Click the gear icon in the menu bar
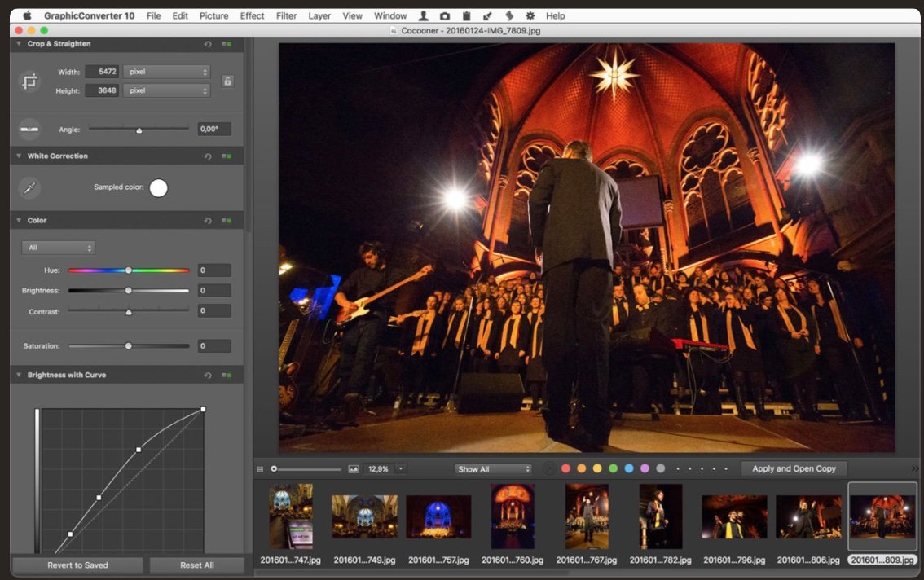 pyautogui.click(x=530, y=16)
